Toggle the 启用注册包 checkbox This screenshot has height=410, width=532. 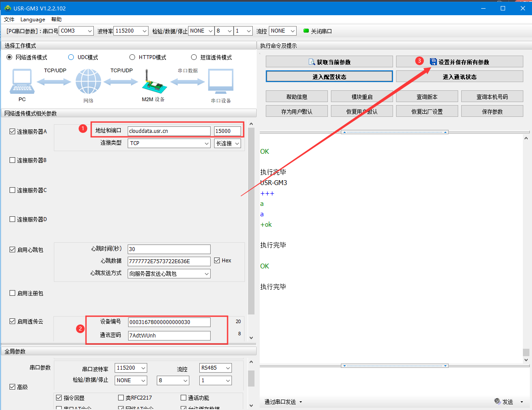[13, 293]
